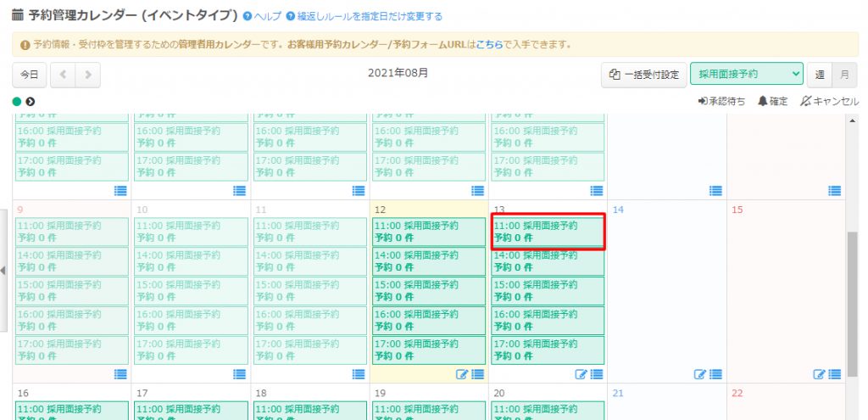The width and height of the screenshot is (868, 420).
Task: Collapse the left side panel handle
Action: [3, 270]
